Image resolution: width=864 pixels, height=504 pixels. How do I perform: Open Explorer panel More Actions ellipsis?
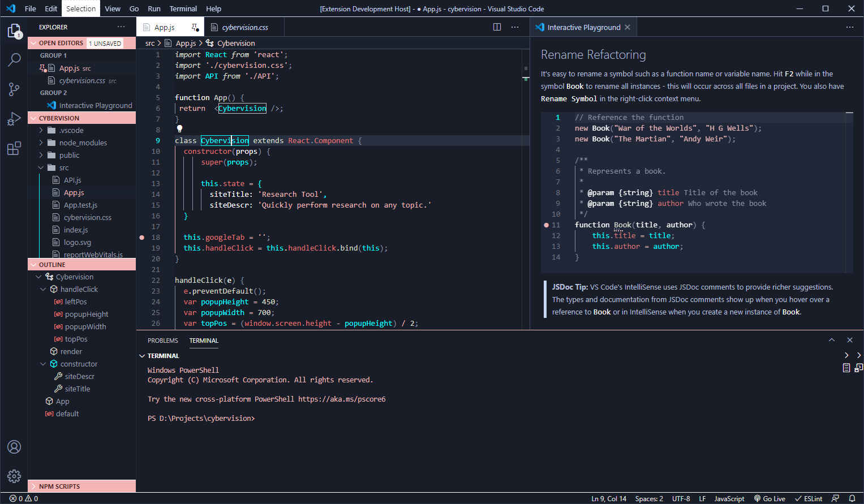point(121,27)
